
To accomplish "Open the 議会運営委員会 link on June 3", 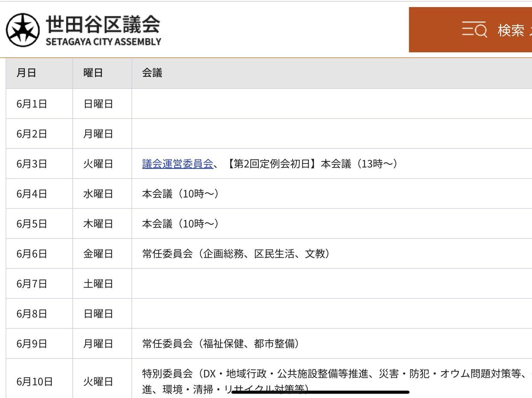I will click(x=178, y=164).
